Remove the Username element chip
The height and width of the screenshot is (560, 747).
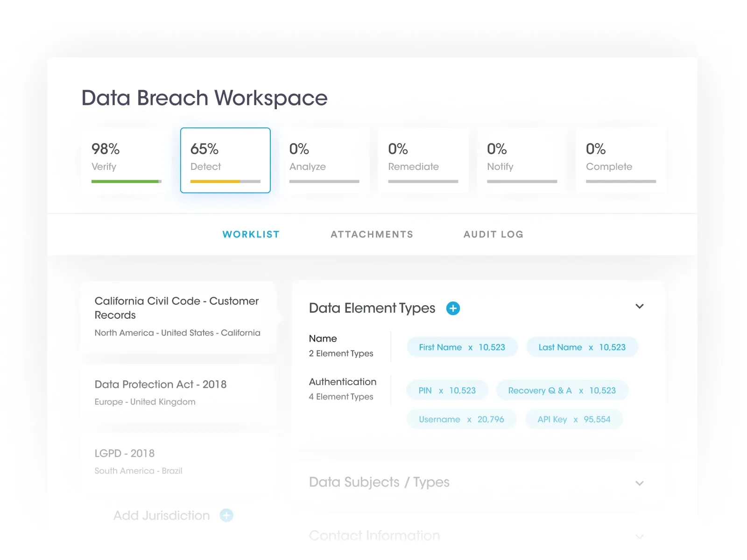(469, 420)
